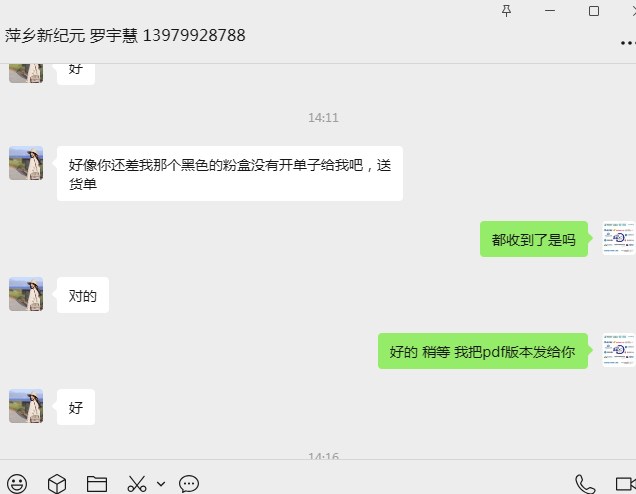The width and height of the screenshot is (636, 494).
Task: Select the green message 好的 稍等 我把pdf版本发给你
Action: coord(483,351)
